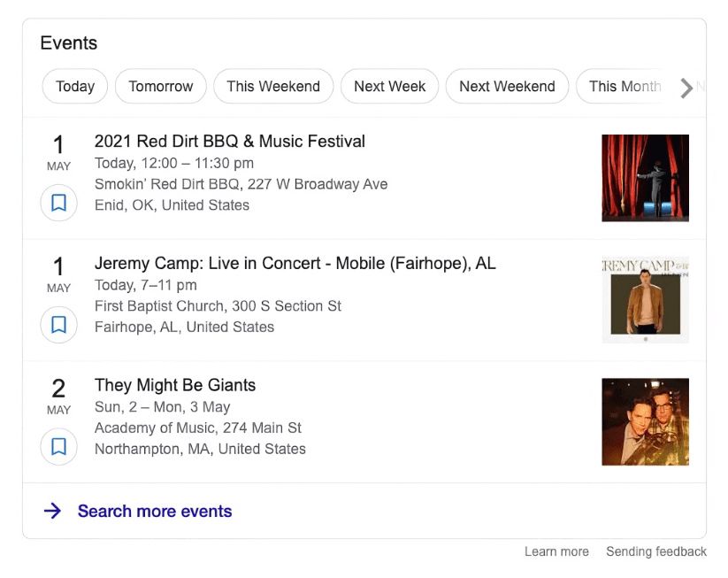Open Search more events link

tap(155, 511)
